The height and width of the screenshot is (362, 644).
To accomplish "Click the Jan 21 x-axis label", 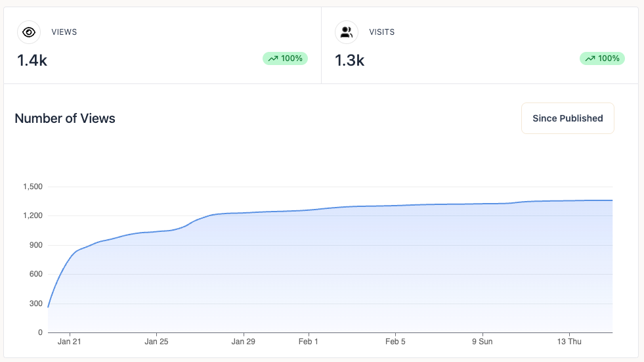I will (70, 342).
